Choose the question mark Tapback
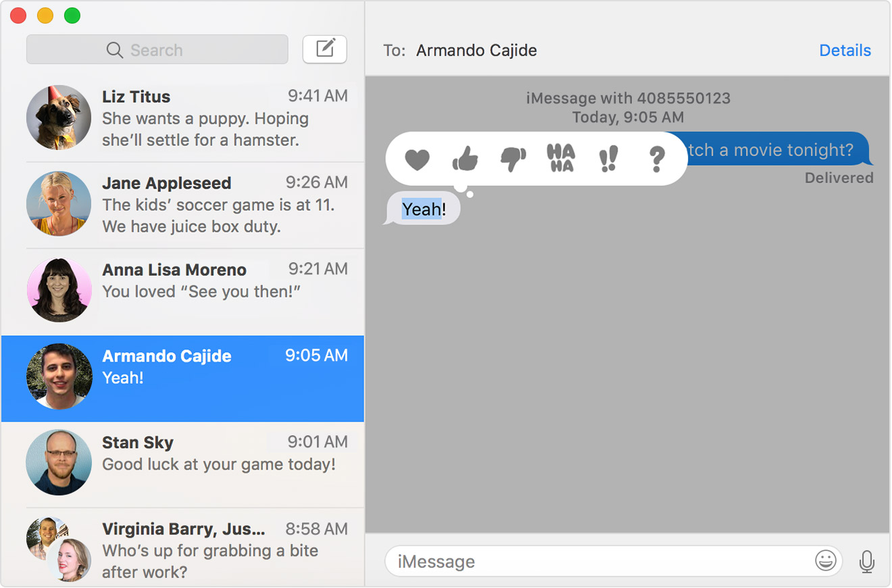 pyautogui.click(x=655, y=159)
